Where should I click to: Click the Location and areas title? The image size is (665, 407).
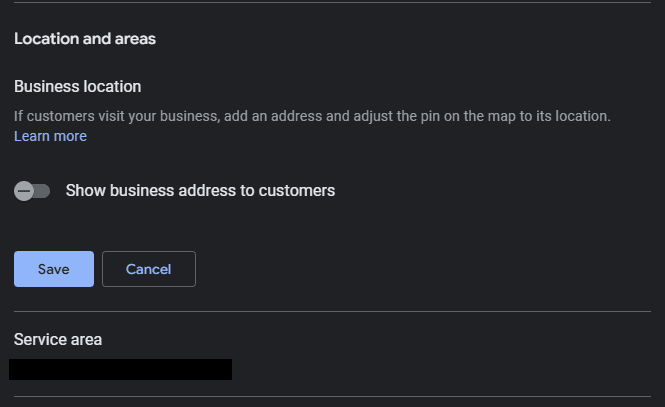coord(85,39)
